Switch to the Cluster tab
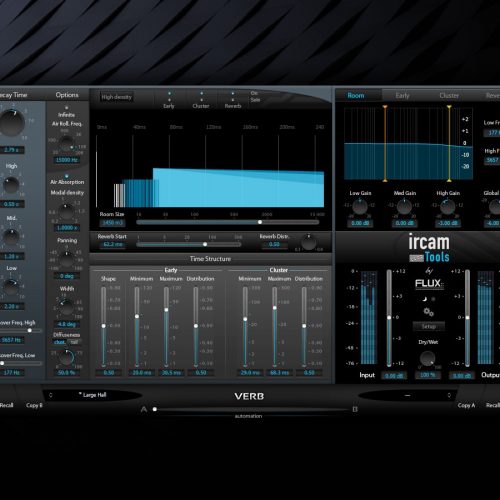This screenshot has height=500, width=500. pyautogui.click(x=449, y=96)
